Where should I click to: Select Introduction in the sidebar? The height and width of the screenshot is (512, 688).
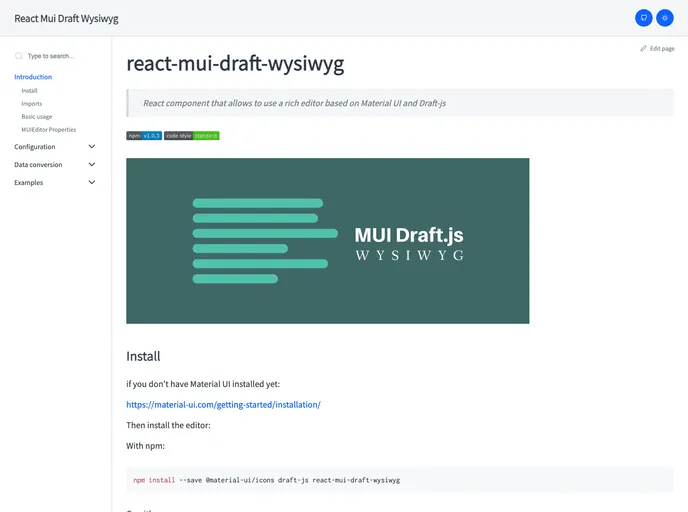[x=33, y=77]
